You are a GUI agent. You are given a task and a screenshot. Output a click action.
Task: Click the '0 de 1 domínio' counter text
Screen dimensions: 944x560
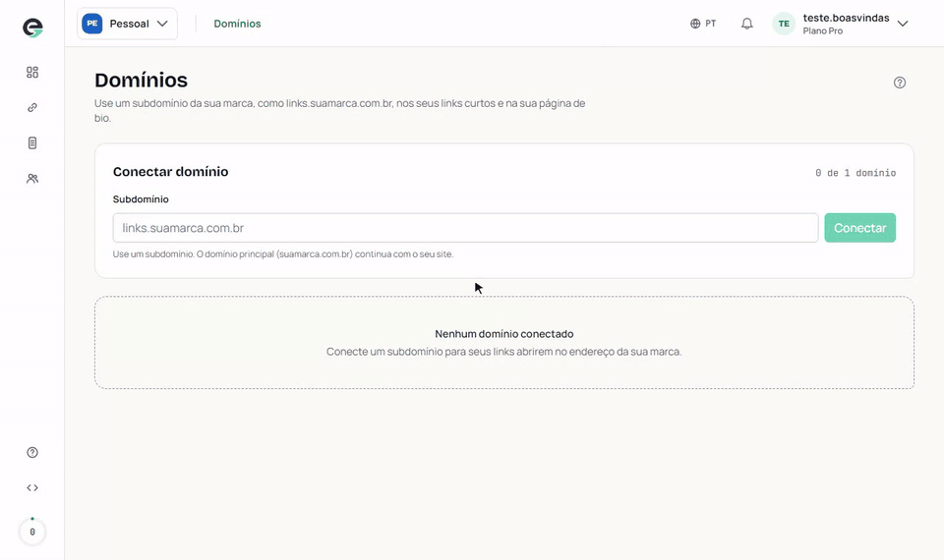tap(855, 173)
